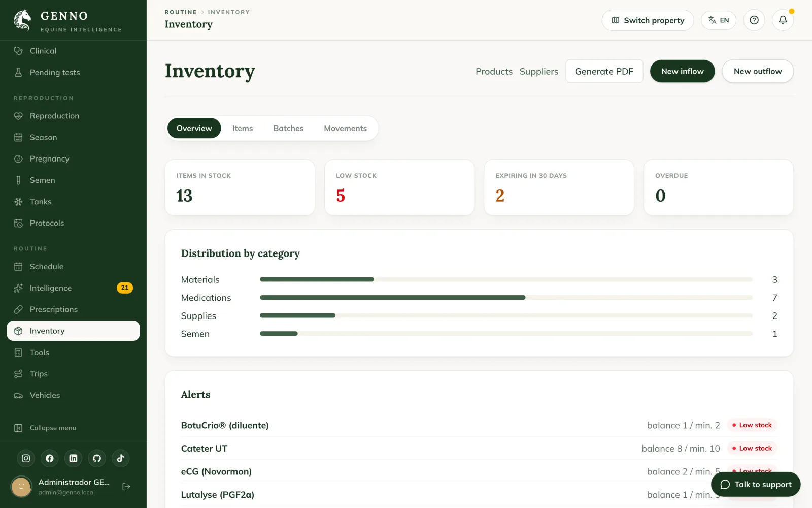
Task: Click the Medications distribution bar
Action: pos(506,298)
